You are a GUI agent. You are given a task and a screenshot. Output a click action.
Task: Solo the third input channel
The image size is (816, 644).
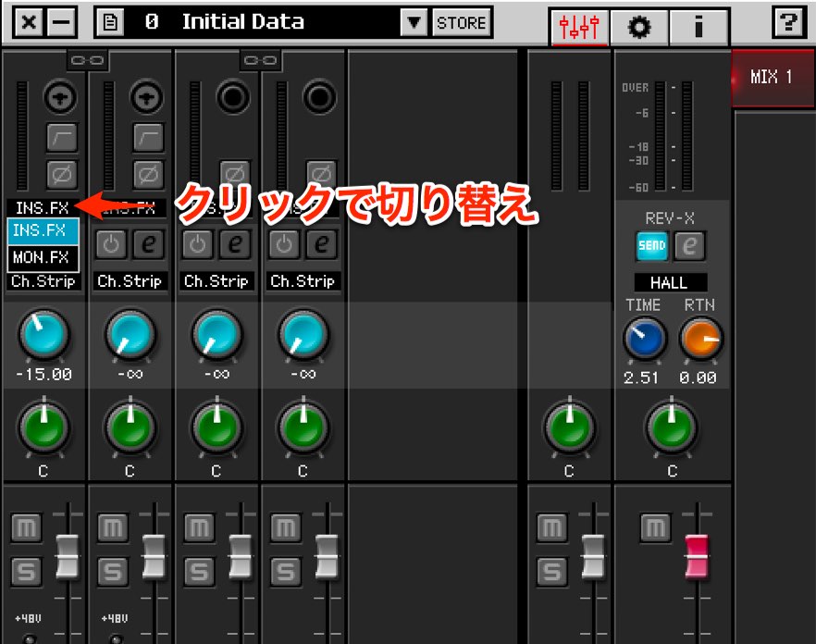pyautogui.click(x=199, y=572)
